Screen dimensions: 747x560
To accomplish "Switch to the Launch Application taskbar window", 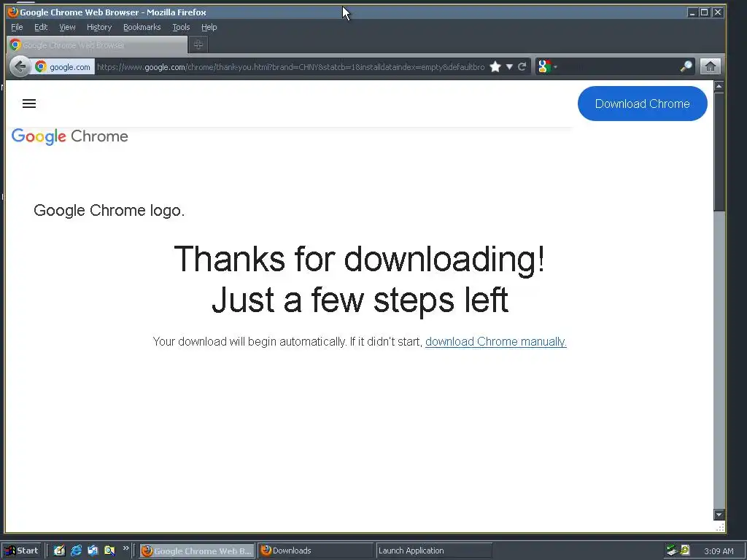I will click(434, 551).
